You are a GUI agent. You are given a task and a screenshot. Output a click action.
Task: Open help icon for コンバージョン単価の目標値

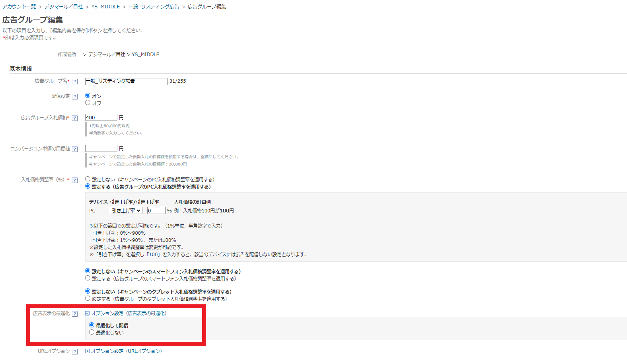coord(75,149)
